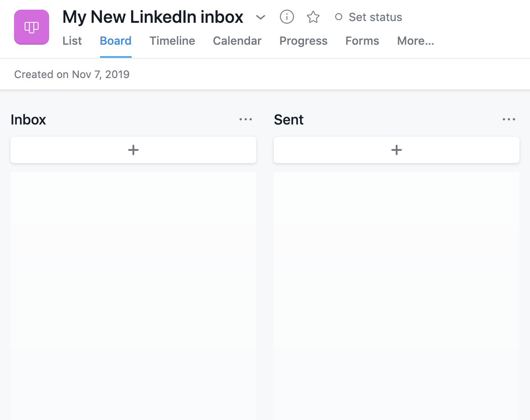Expand the project title dropdown chevron
Viewport: 530px width, 420px height.
[261, 18]
